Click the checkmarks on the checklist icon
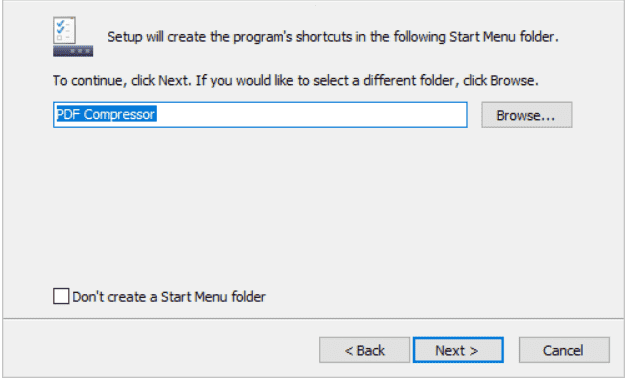This screenshot has height=383, width=632. tap(60, 27)
